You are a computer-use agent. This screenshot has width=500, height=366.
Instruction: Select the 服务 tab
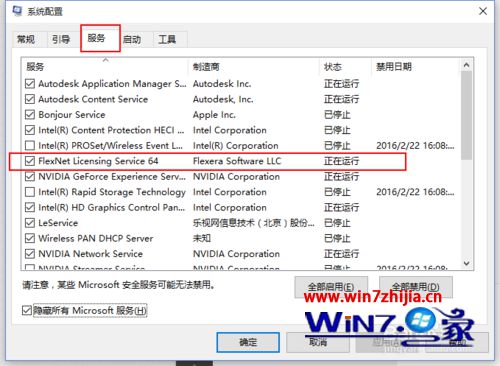click(x=97, y=38)
